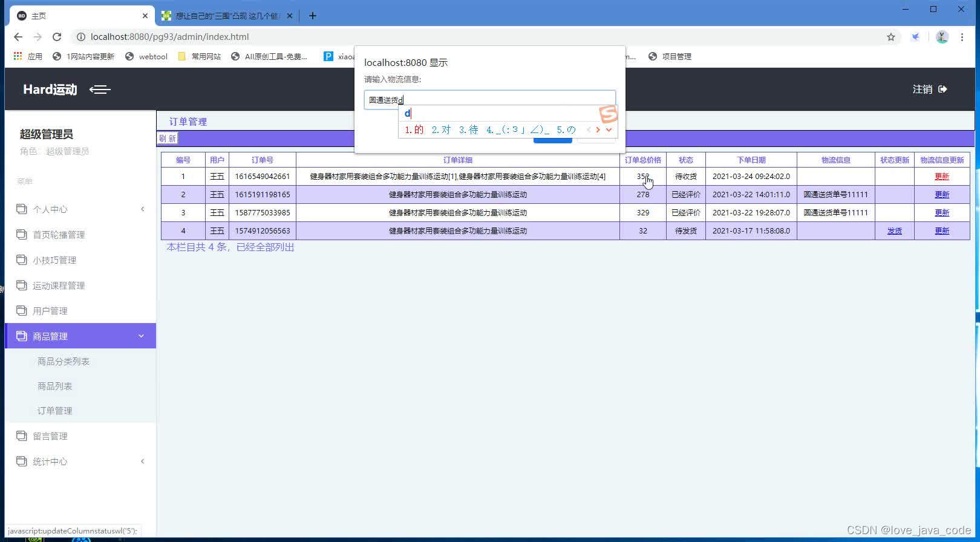
Task: Click the 订单管理 panel heading
Action: [188, 122]
